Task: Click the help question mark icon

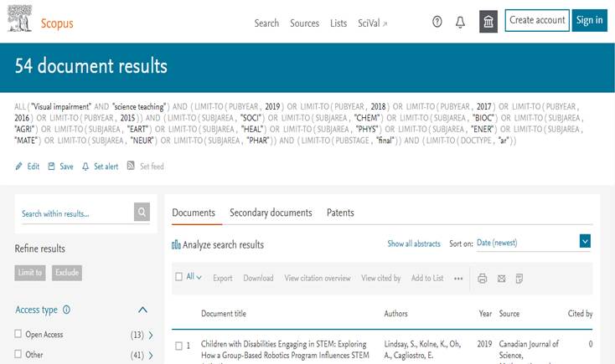Action: pyautogui.click(x=437, y=23)
